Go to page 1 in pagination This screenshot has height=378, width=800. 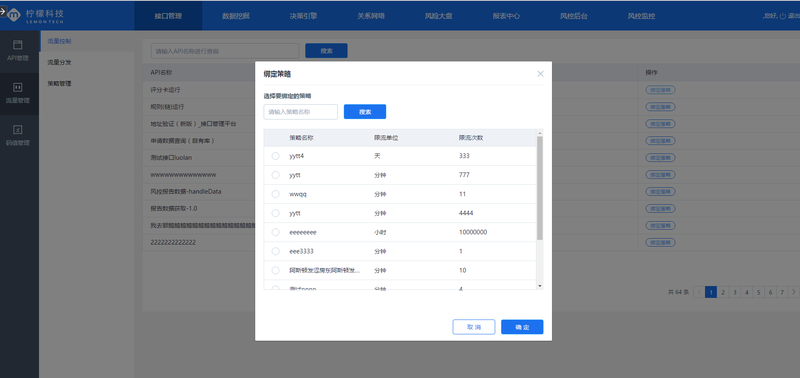(x=711, y=292)
